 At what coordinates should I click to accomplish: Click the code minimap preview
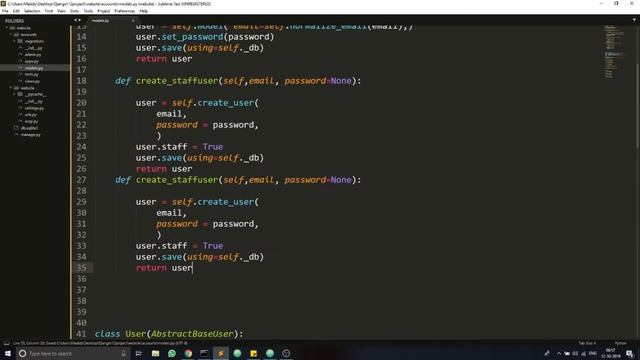click(614, 52)
